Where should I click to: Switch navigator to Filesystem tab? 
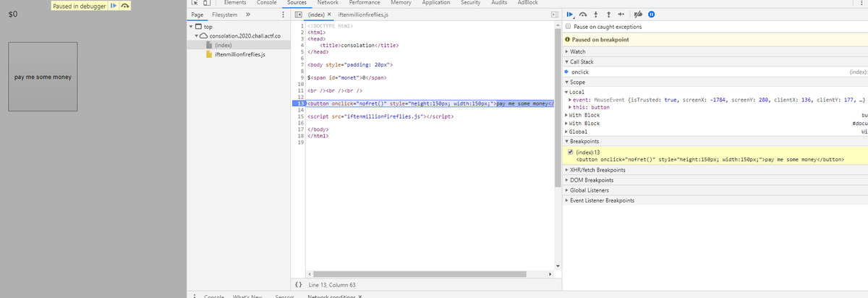point(224,15)
